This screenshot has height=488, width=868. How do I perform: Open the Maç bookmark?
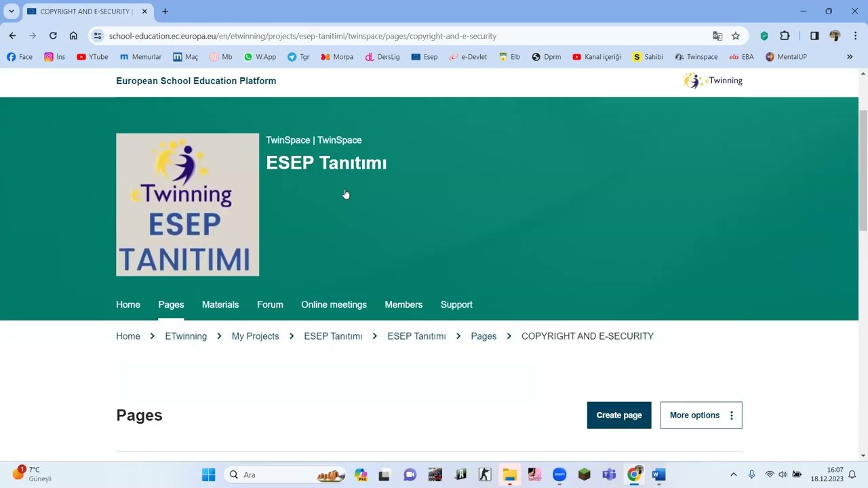point(186,57)
